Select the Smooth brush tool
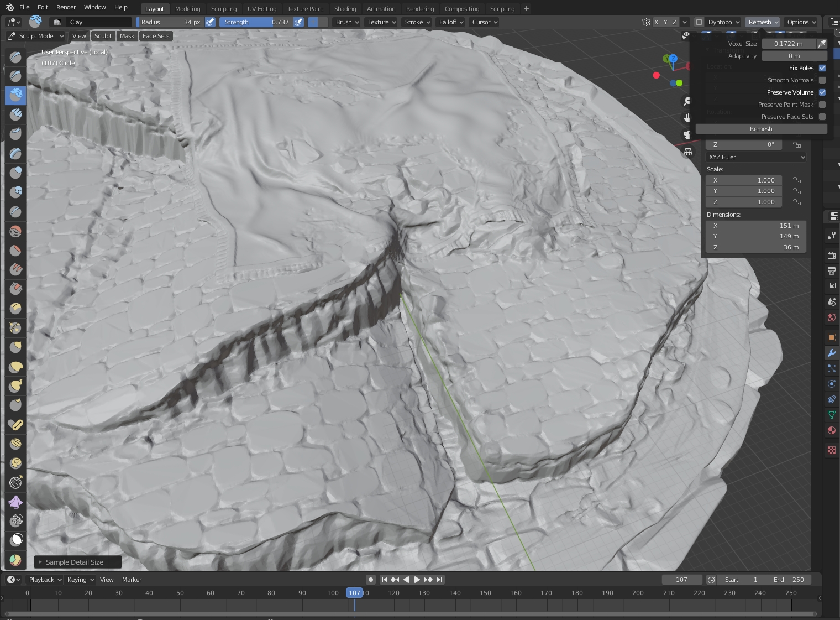The image size is (840, 620). (x=15, y=231)
